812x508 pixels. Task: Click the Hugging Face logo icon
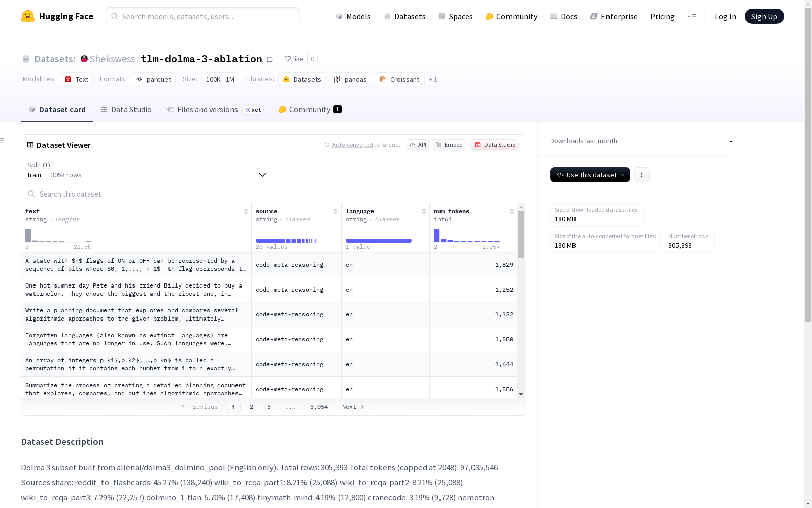tap(28, 16)
